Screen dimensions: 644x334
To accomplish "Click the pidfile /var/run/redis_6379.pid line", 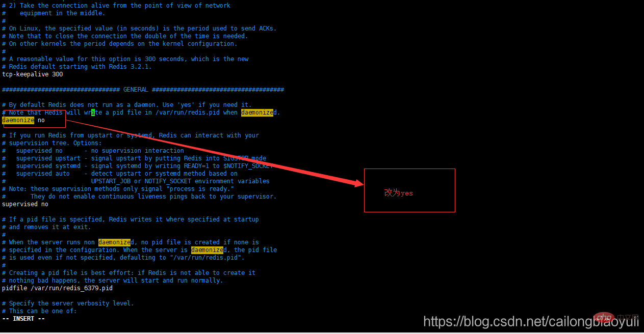I will 57,288.
